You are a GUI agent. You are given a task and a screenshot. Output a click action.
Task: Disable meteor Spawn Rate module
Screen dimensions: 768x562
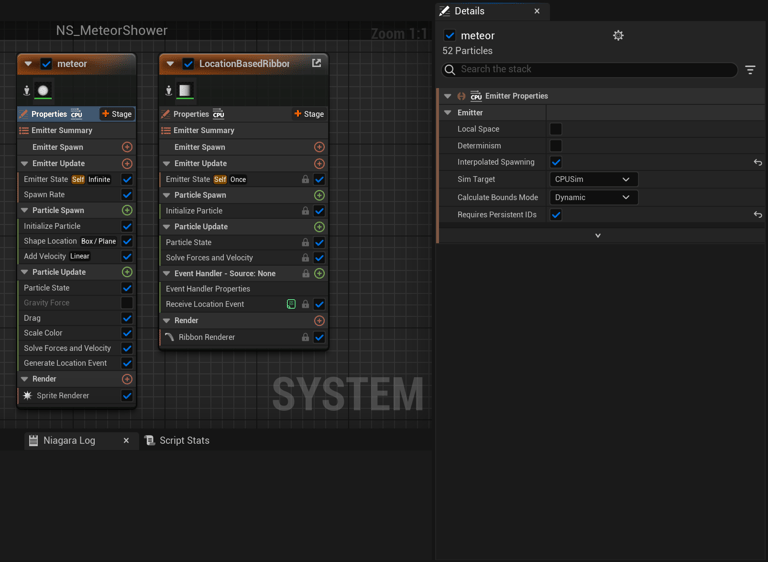[127, 195]
